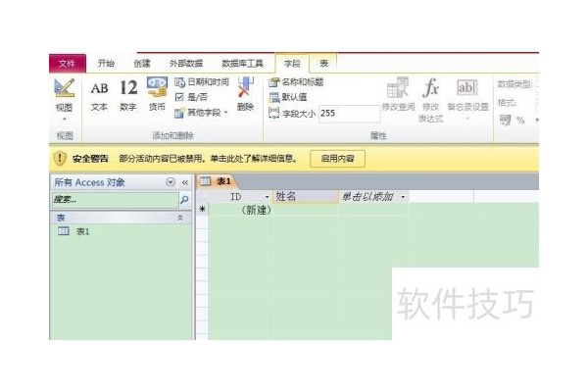The width and height of the screenshot is (588, 392).
Task: Select the new record row selector asterisk
Action: (202, 210)
